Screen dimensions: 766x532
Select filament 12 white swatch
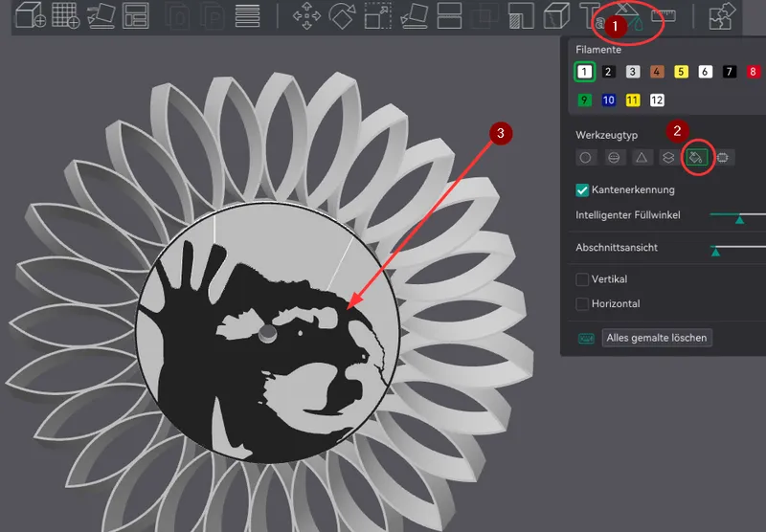click(657, 100)
